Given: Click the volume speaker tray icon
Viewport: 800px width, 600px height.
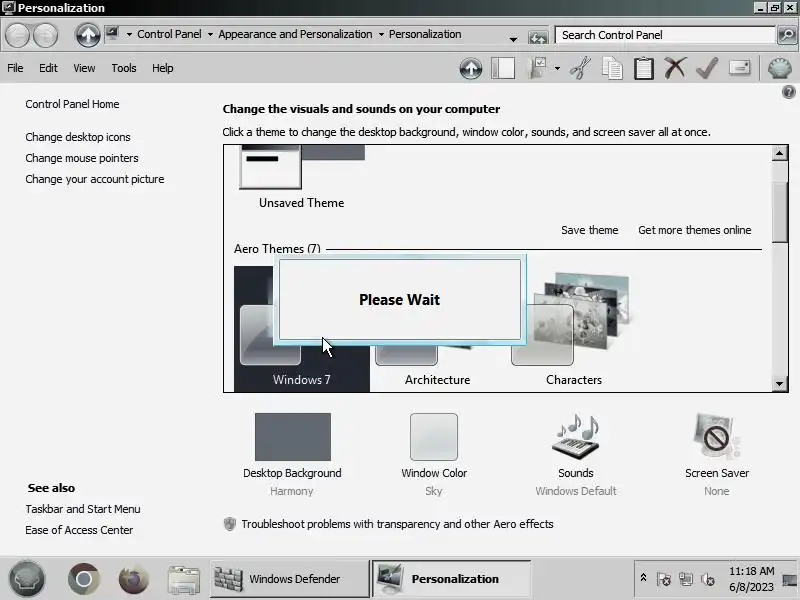Looking at the screenshot, I should [x=708, y=579].
